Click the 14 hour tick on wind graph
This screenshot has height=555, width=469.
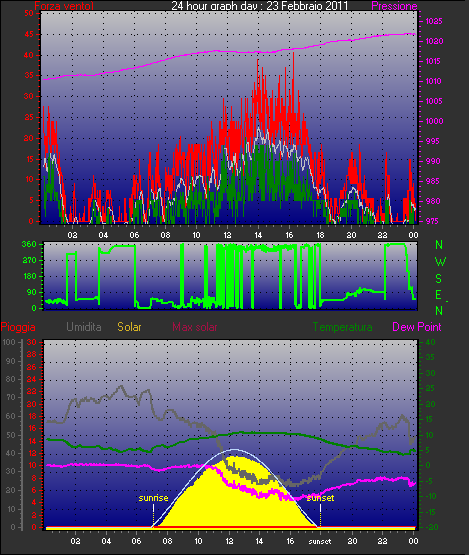coord(258,235)
